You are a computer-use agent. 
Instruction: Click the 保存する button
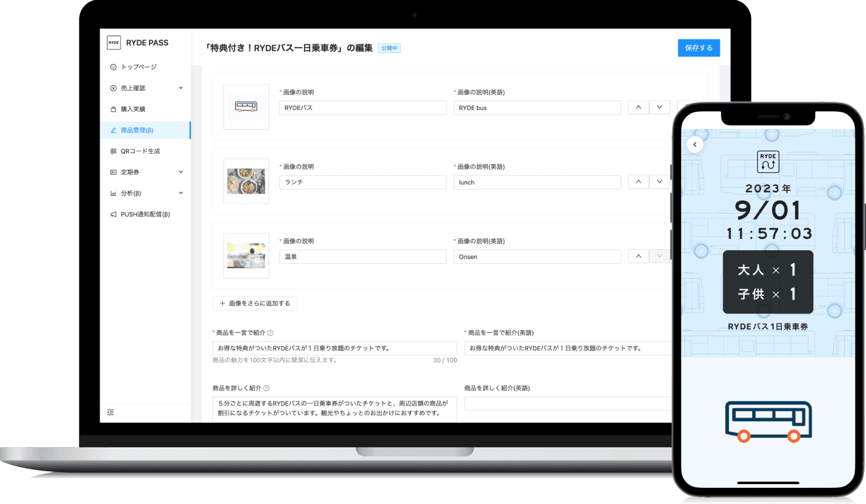699,48
